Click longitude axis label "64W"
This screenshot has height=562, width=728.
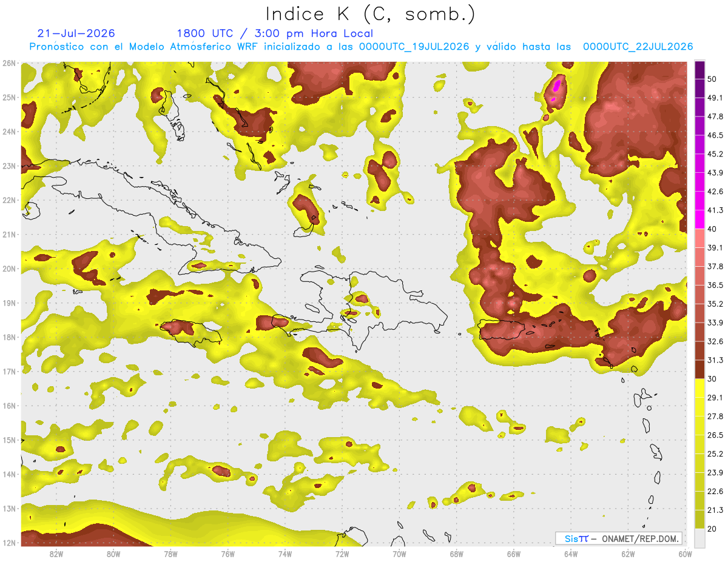click(571, 554)
